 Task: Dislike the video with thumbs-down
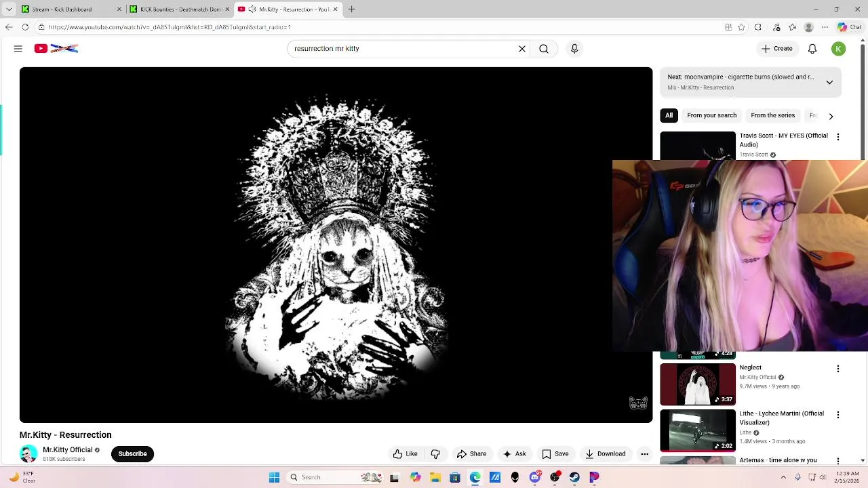tap(435, 454)
